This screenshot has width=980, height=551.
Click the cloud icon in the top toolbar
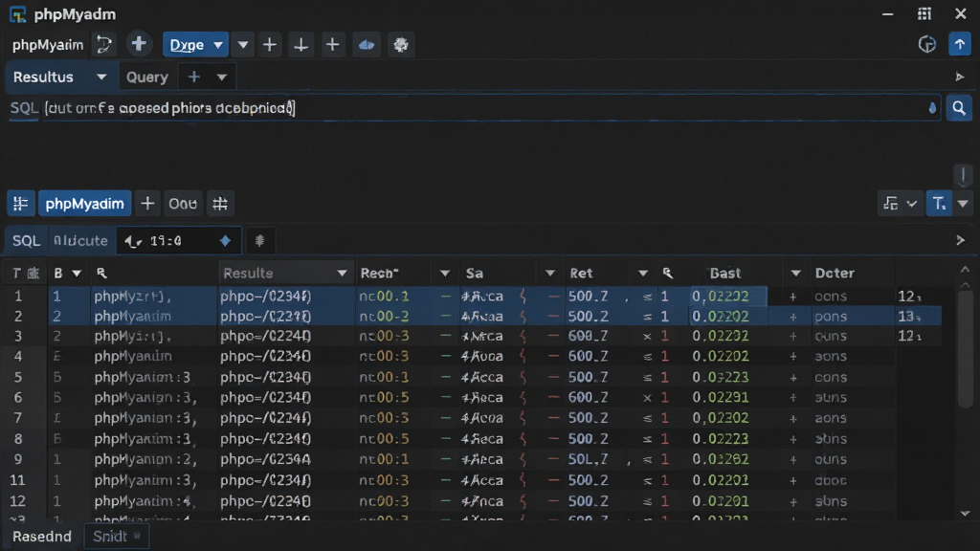pyautogui.click(x=367, y=45)
